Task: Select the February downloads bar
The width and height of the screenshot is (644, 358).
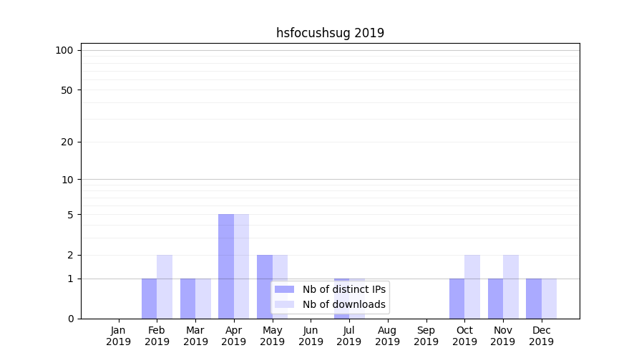Action: click(x=165, y=286)
